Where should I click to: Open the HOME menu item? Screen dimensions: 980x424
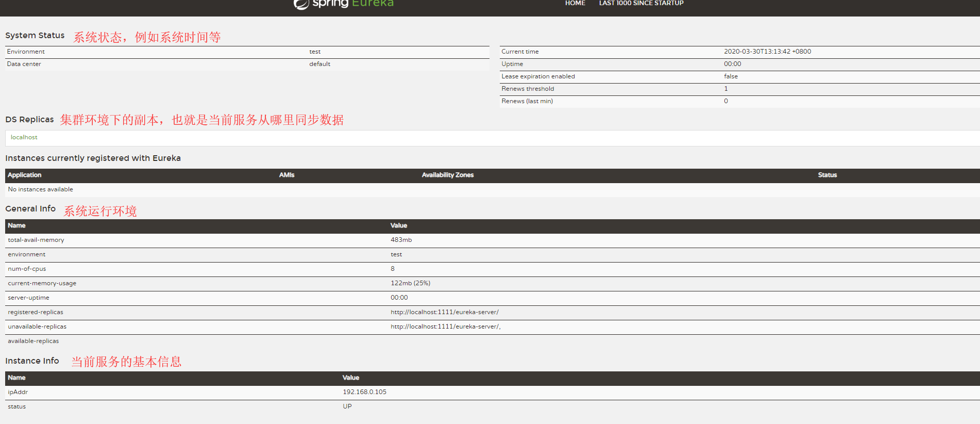[x=575, y=3]
